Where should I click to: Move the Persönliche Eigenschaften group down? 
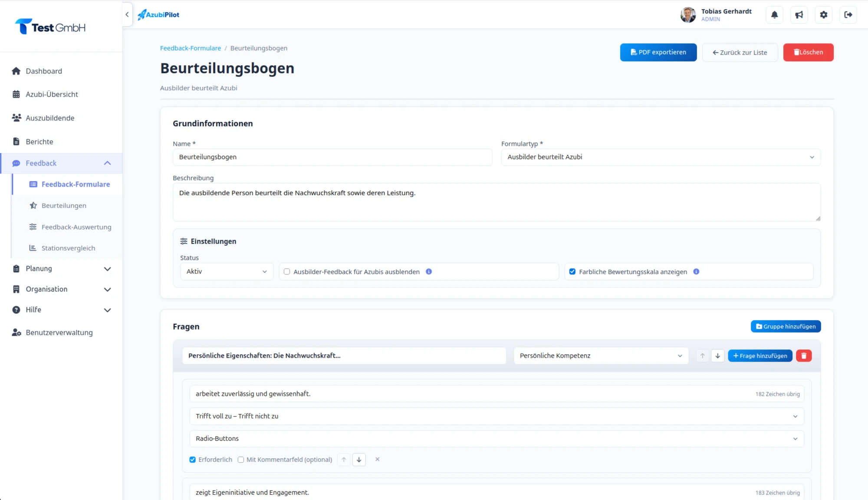point(717,356)
